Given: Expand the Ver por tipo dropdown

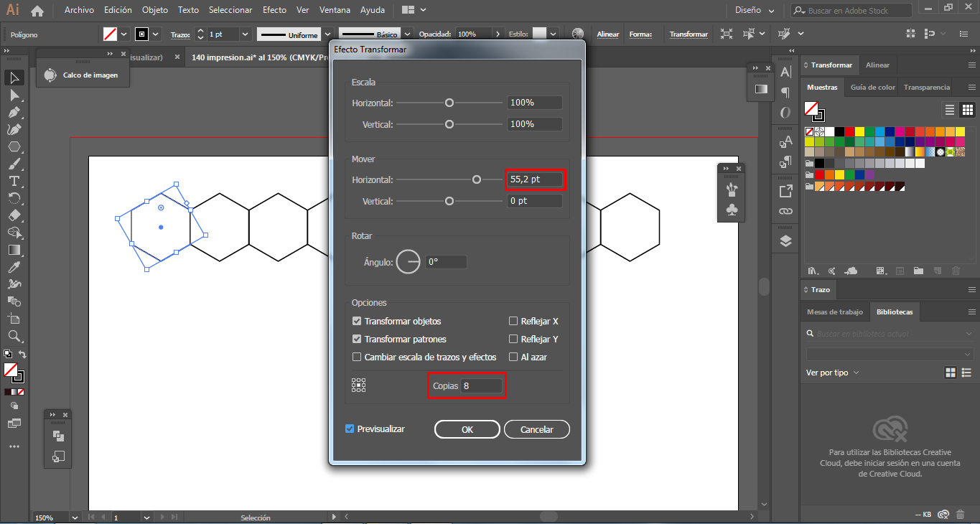Looking at the screenshot, I should pos(831,373).
